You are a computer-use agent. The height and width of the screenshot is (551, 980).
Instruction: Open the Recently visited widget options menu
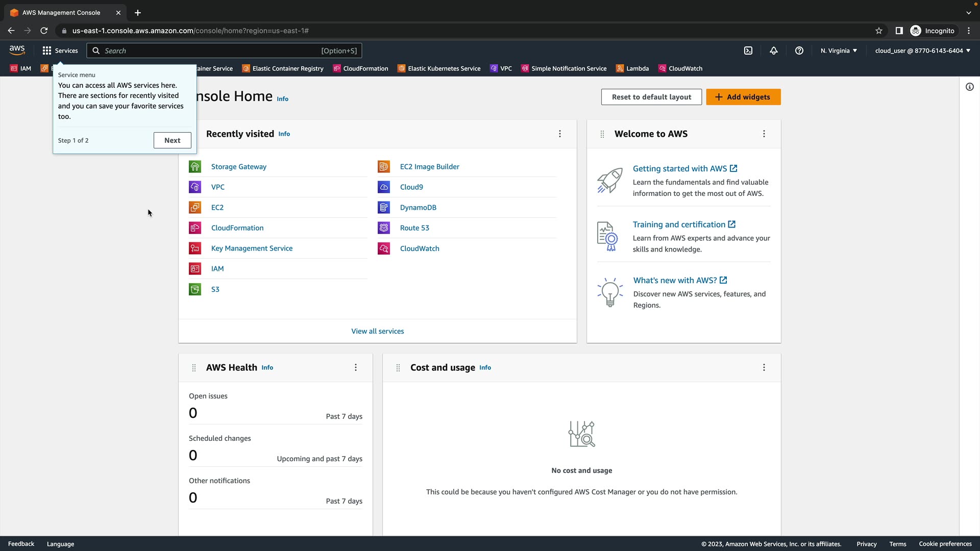pyautogui.click(x=560, y=134)
